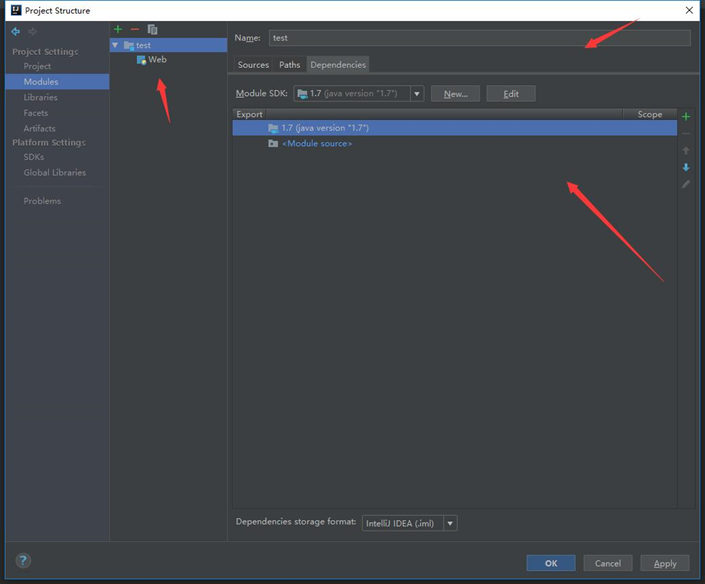Select Dependencies tab
The image size is (705, 584).
pos(338,65)
